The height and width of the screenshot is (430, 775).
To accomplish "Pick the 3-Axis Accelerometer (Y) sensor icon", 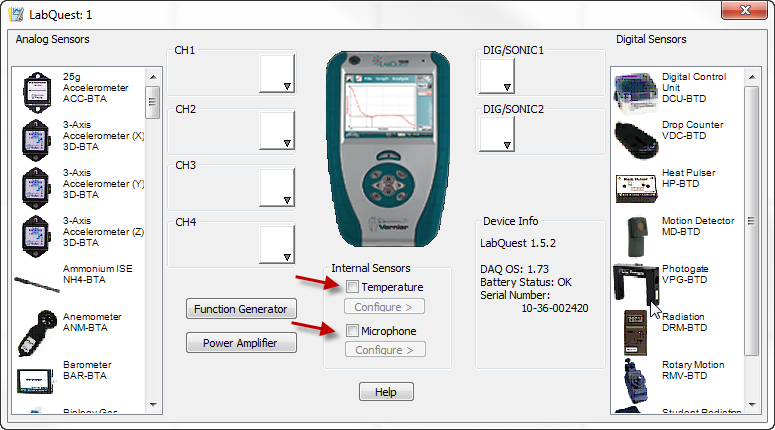I will tap(36, 188).
